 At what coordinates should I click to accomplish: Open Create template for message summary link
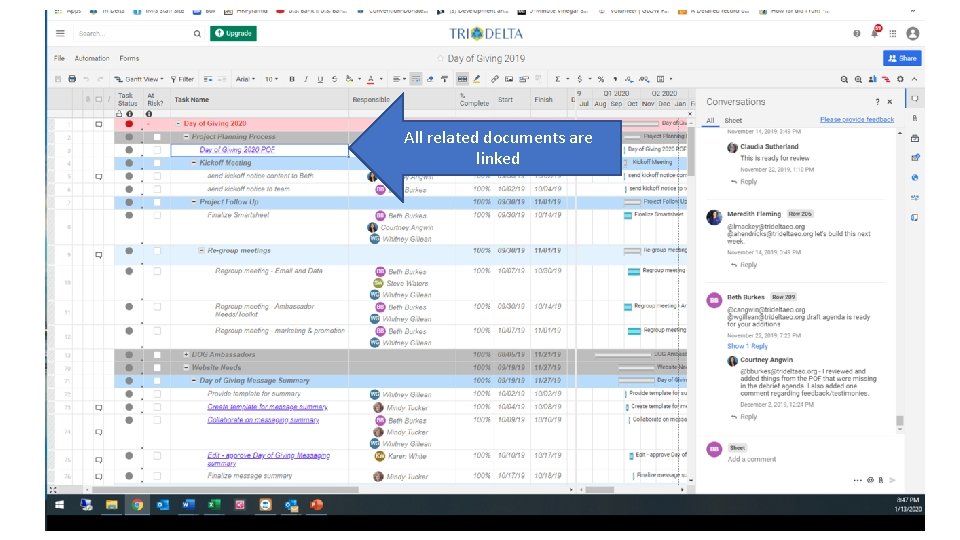[x=268, y=407]
